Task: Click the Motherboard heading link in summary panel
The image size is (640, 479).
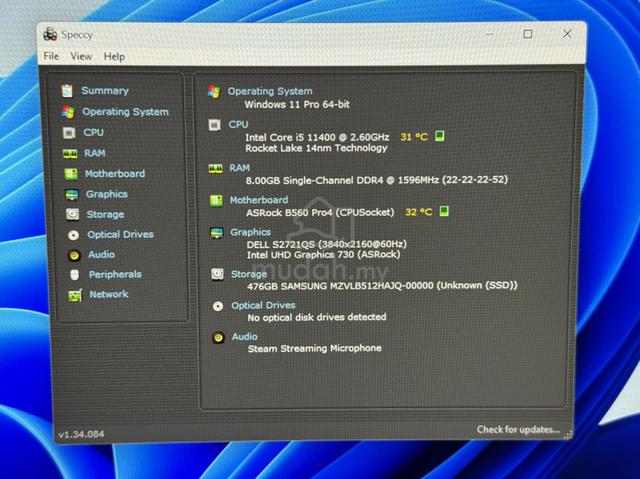Action: (259, 200)
